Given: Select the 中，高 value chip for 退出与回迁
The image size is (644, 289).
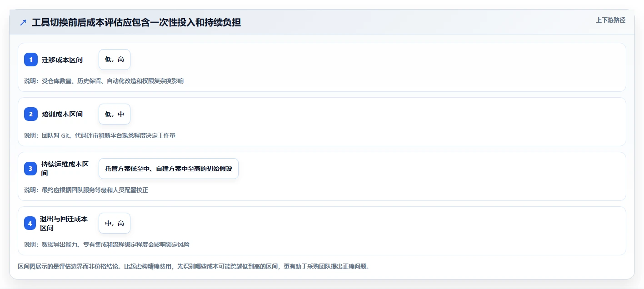Looking at the screenshot, I should pos(115,223).
